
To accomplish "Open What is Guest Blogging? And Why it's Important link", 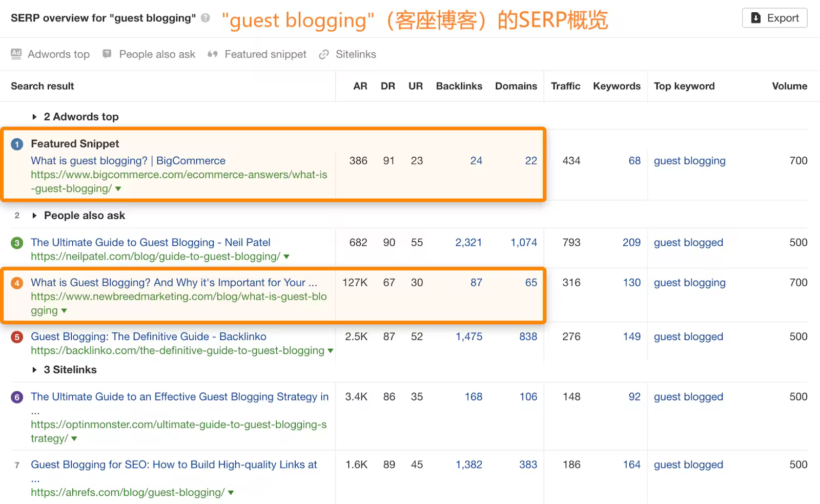I will 174,283.
